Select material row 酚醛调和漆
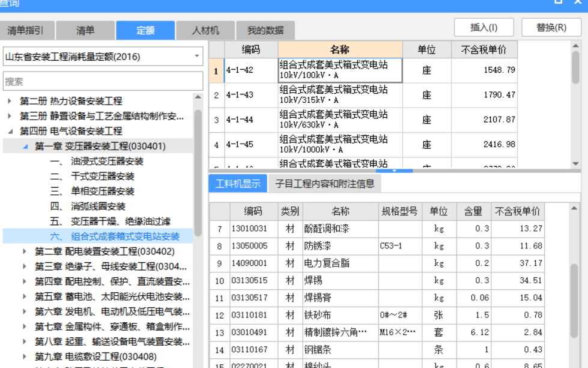Viewport: 588px width, 368px height. (377, 228)
